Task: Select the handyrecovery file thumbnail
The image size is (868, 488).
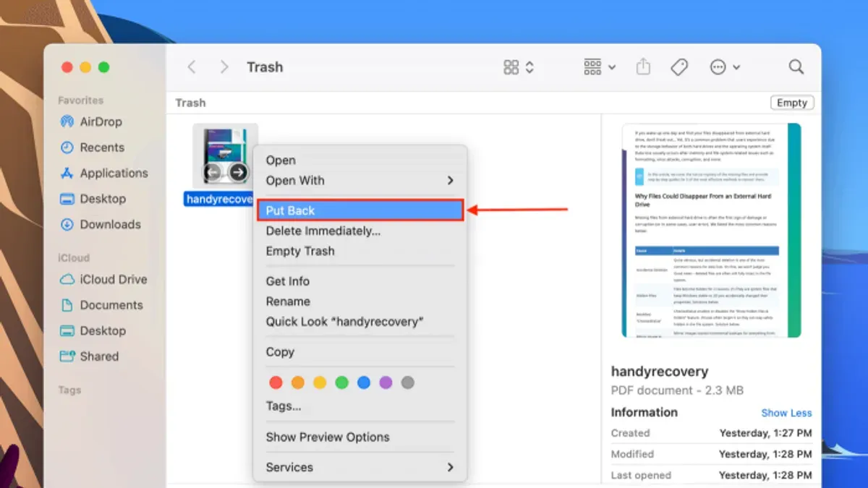Action: [225, 156]
